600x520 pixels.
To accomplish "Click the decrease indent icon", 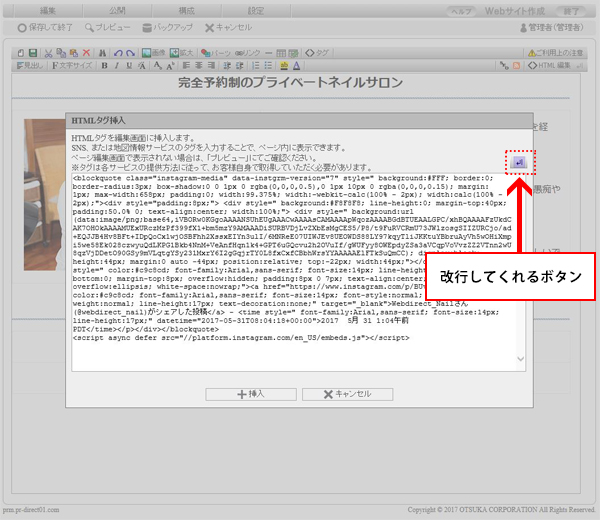I will click(227, 65).
